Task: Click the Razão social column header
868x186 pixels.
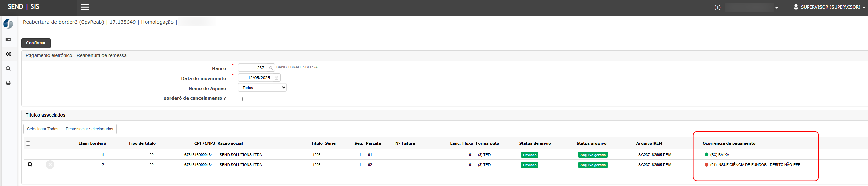Action: click(230, 143)
